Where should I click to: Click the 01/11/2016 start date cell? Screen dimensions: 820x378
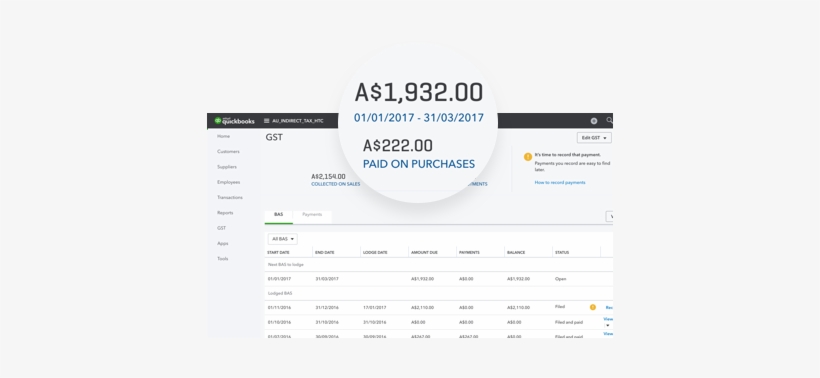(x=279, y=307)
